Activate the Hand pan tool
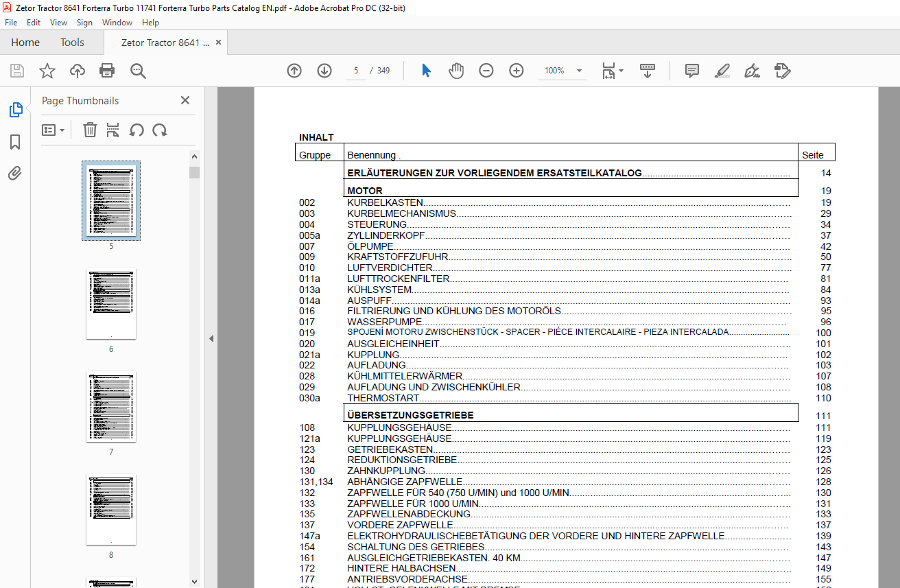The height and width of the screenshot is (588, 900). (456, 71)
